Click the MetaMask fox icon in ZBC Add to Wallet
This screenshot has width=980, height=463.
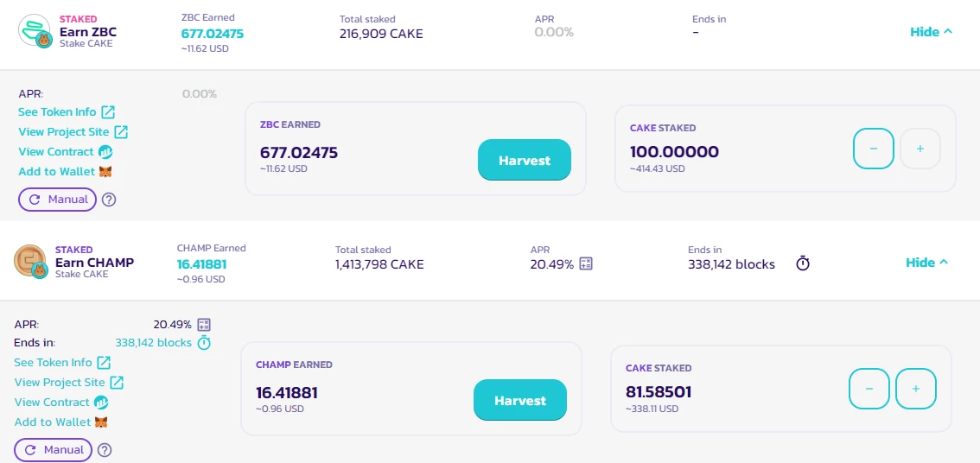(105, 171)
